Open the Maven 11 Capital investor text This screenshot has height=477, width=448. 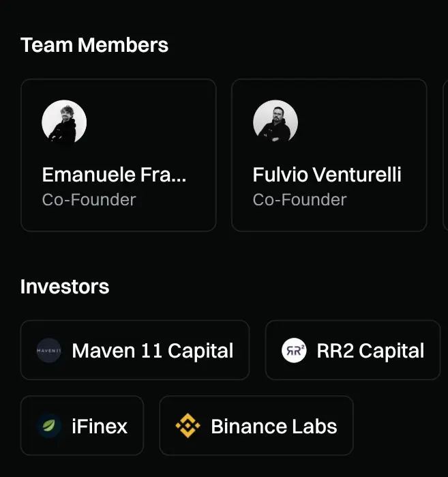(x=152, y=351)
